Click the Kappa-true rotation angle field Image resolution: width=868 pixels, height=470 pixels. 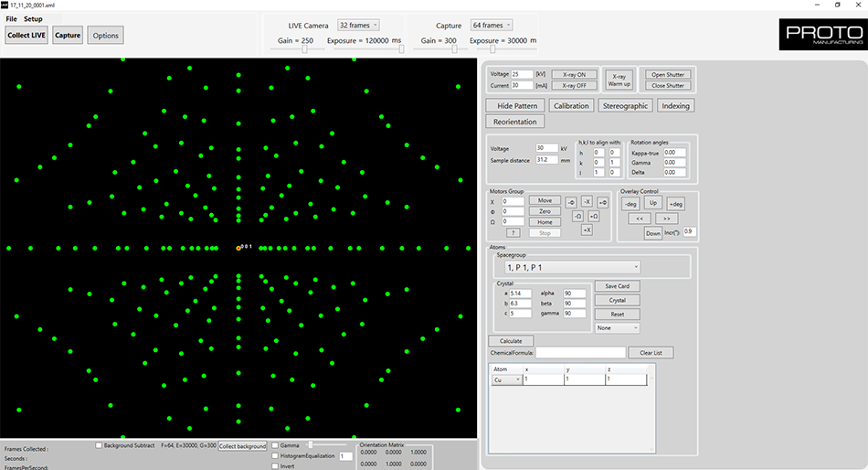click(675, 153)
